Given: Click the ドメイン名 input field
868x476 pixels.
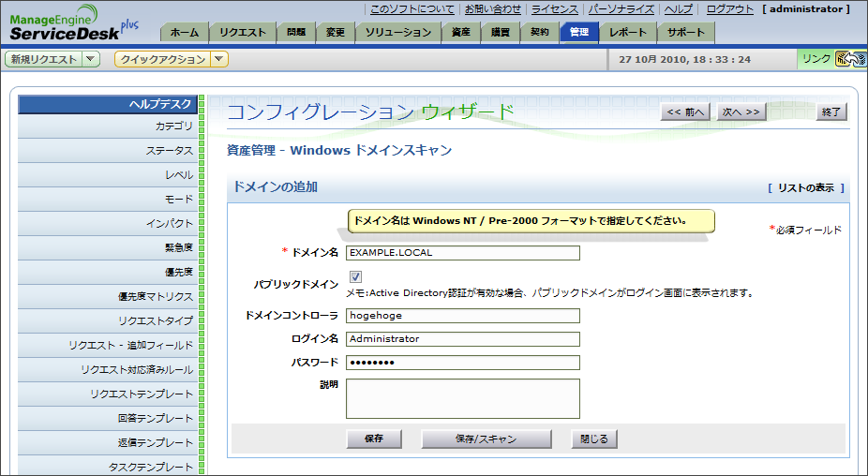Looking at the screenshot, I should click(x=463, y=253).
